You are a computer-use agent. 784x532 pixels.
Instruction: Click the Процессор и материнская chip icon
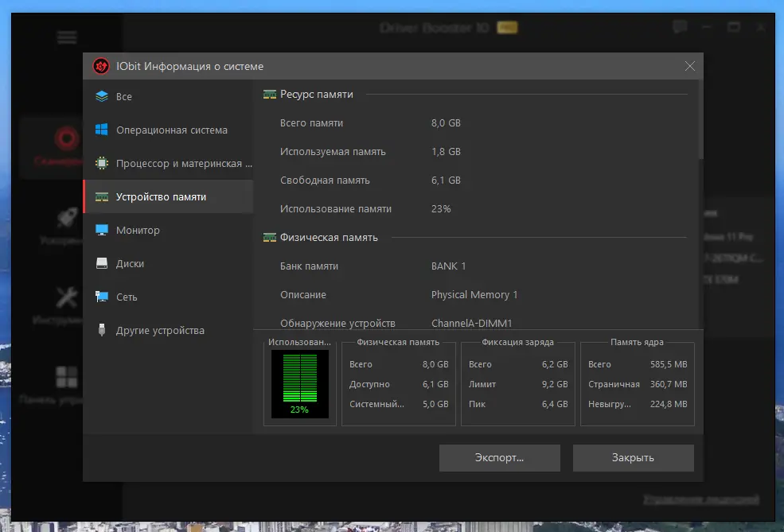click(x=102, y=163)
